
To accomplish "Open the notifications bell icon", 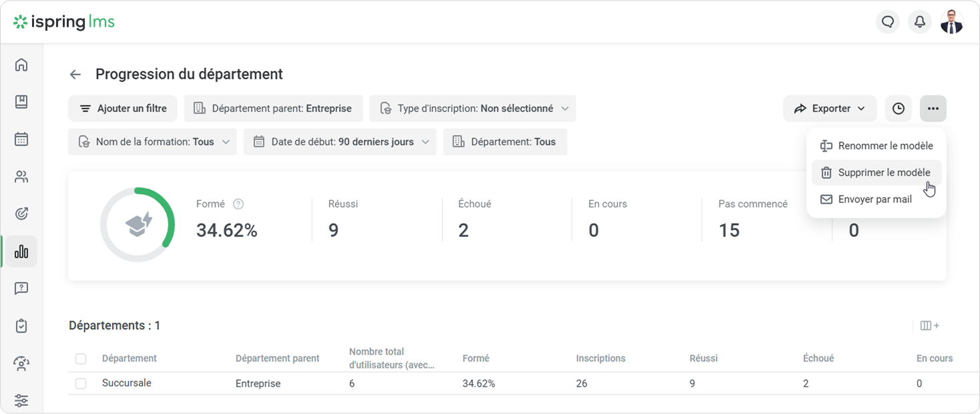I will [919, 22].
